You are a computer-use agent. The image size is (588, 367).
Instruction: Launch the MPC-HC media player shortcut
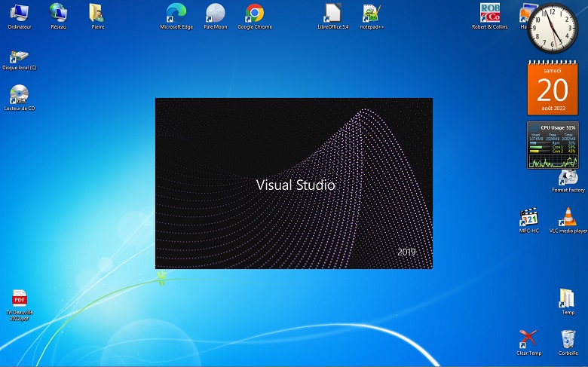529,220
